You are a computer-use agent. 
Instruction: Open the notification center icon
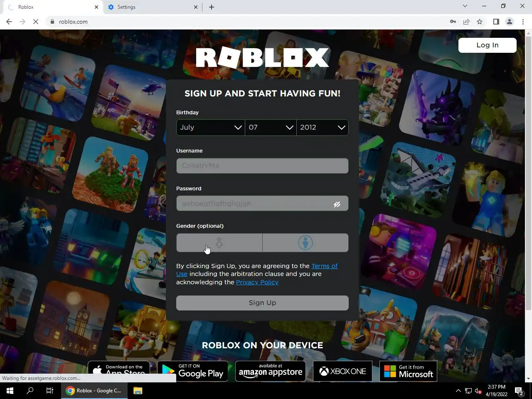pos(519,391)
